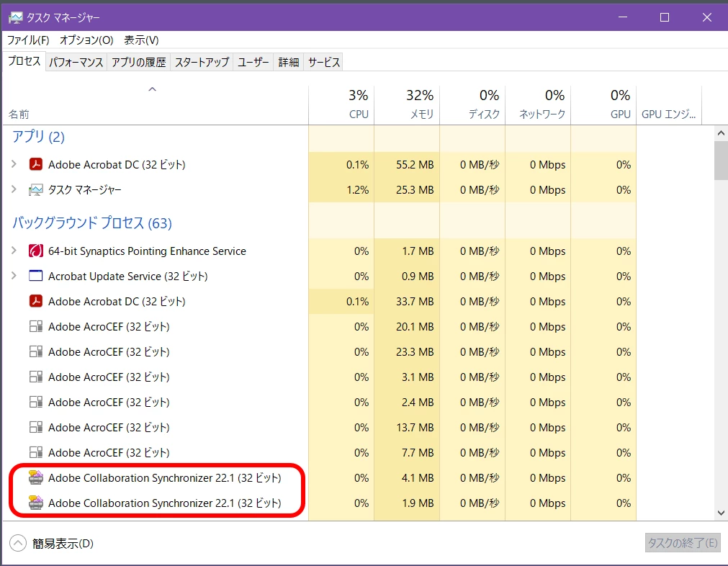
Task: Click the Adobe AcroCEF icon at 7.7 MB
Action: coord(36,452)
